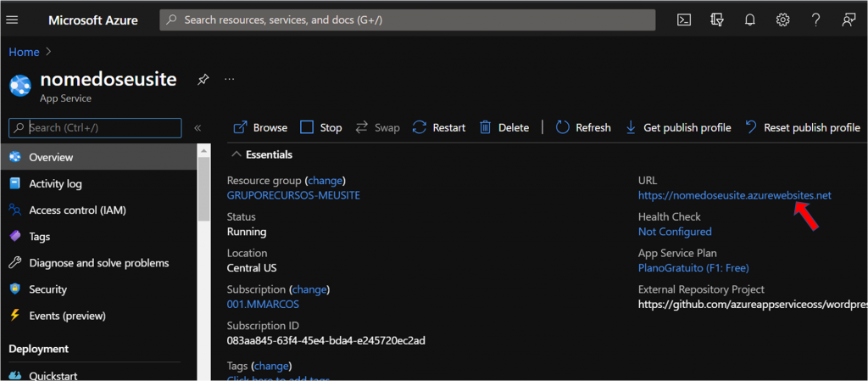Delete the app service
This screenshot has height=381, width=868.
tap(504, 128)
